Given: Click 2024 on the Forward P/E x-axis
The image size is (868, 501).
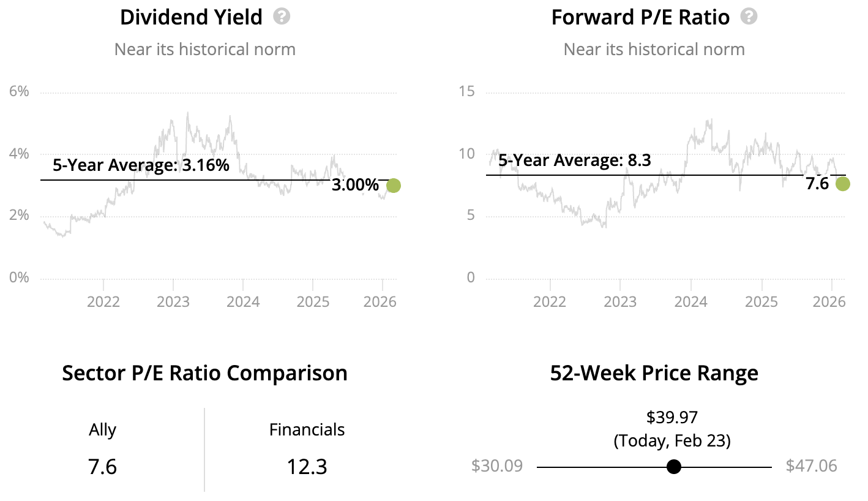Looking at the screenshot, I should pyautogui.click(x=690, y=302).
